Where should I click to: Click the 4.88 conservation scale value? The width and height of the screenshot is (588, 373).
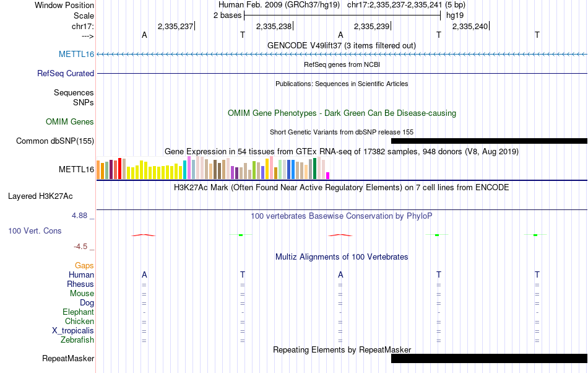(x=79, y=216)
